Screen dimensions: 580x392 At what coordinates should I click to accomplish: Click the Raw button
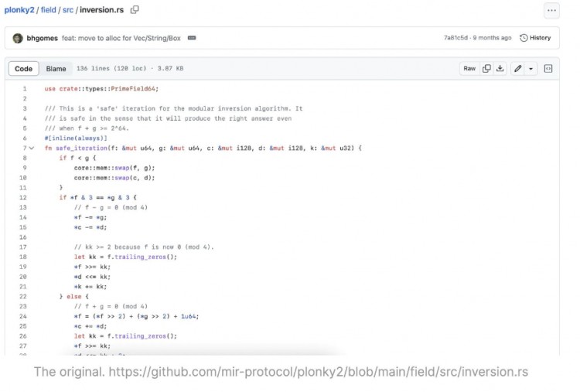point(469,69)
